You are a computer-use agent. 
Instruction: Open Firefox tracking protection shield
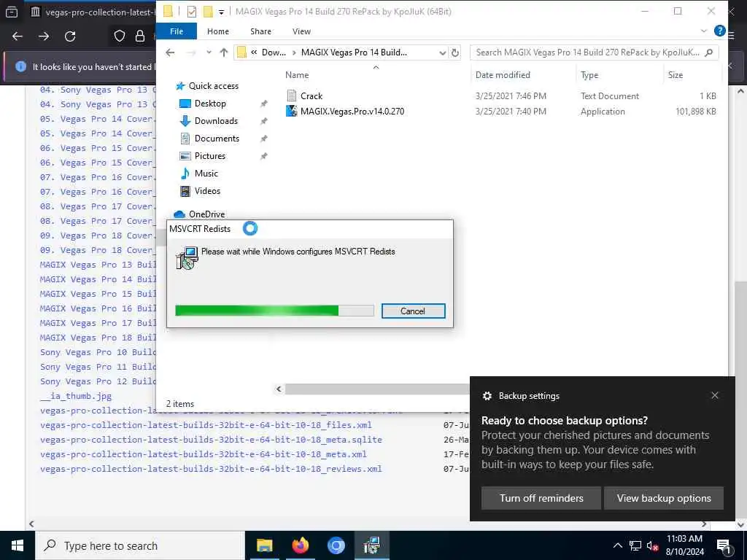pyautogui.click(x=120, y=36)
